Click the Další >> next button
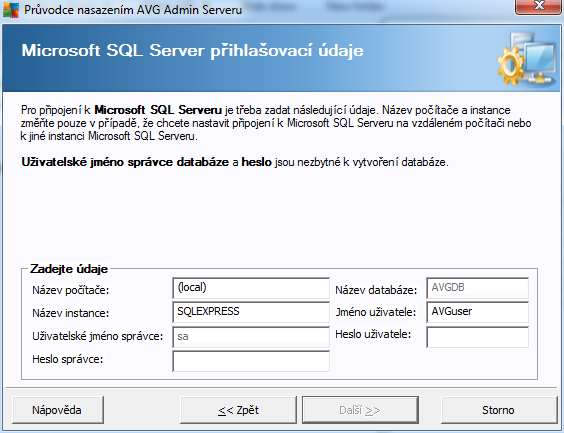This screenshot has width=564, height=433. (x=360, y=410)
